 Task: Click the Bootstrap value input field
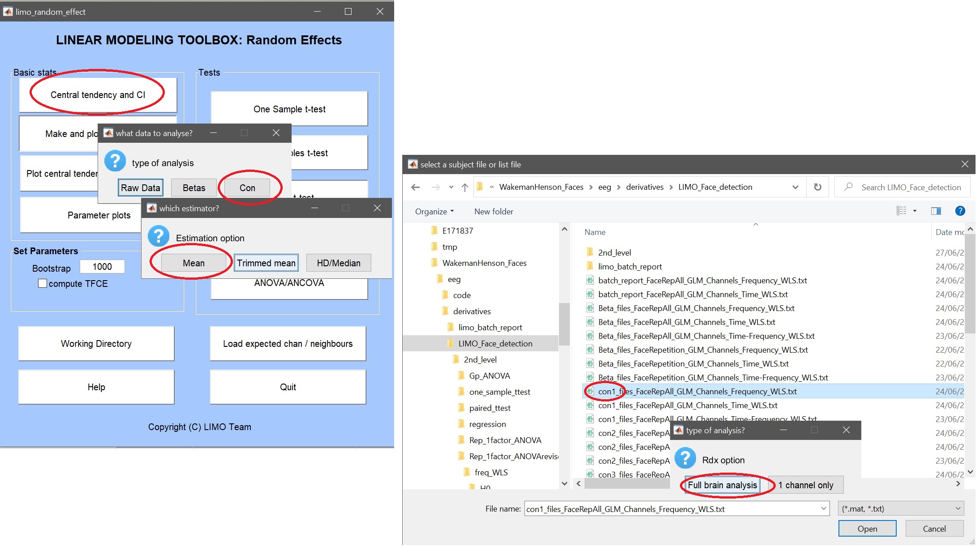102,267
